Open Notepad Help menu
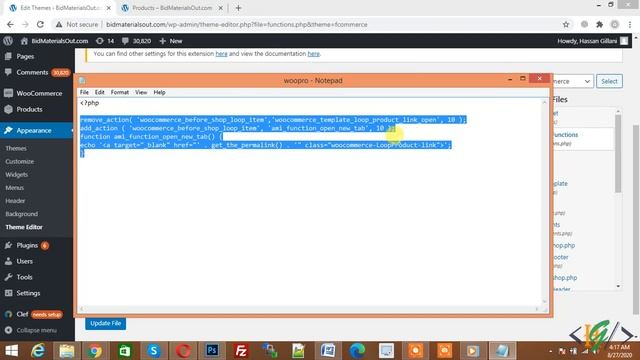Image resolution: width=640 pixels, height=360 pixels. pyautogui.click(x=159, y=92)
